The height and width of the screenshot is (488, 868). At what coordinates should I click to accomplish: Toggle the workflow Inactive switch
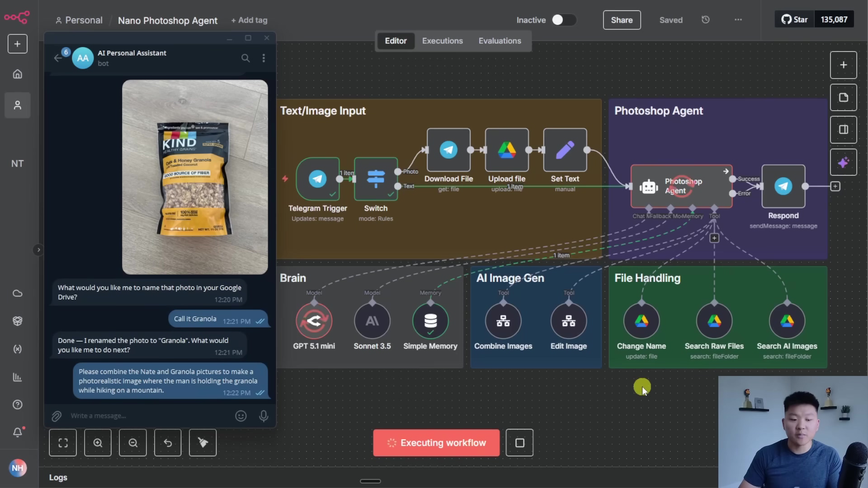564,20
